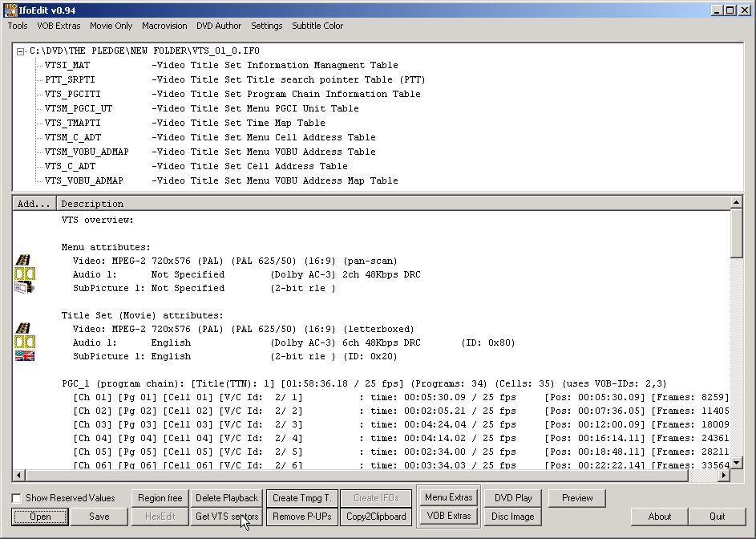This screenshot has height=539, width=756.
Task: Click the menu Video film strip icon
Action: pyautogui.click(x=23, y=261)
